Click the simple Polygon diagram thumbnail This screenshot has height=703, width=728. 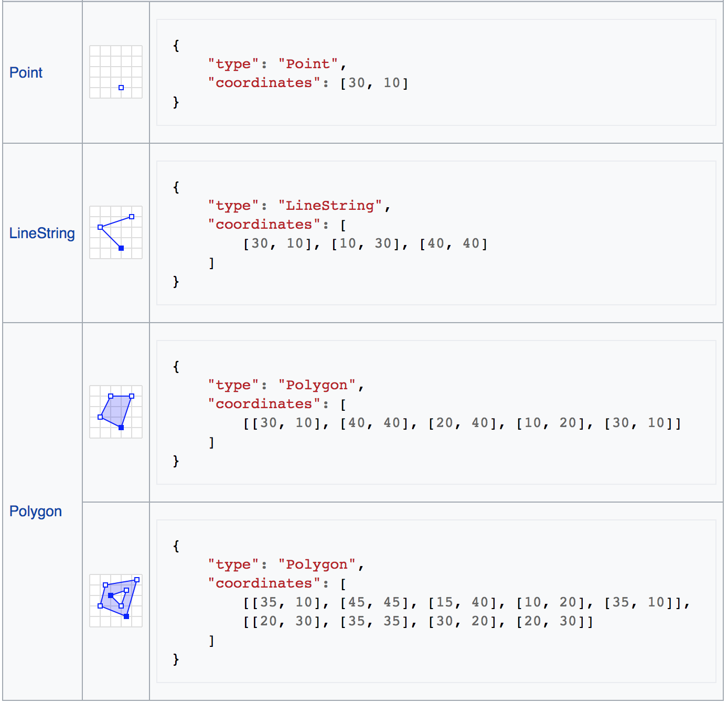(x=116, y=412)
